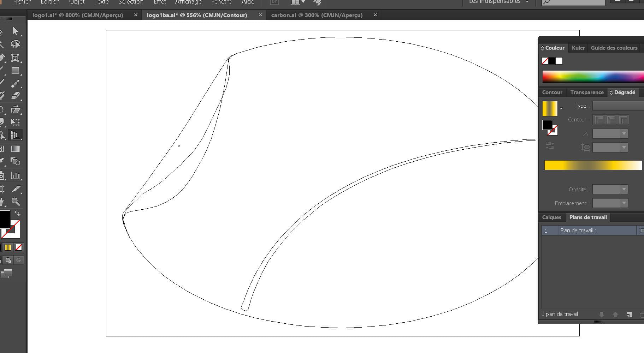
Task: Open the Guide des couleurs tab
Action: 614,48
